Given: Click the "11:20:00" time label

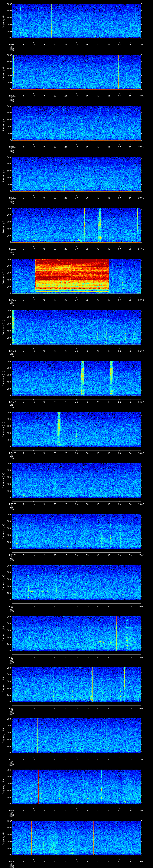Looking at the screenshot, I should [12, 249].
